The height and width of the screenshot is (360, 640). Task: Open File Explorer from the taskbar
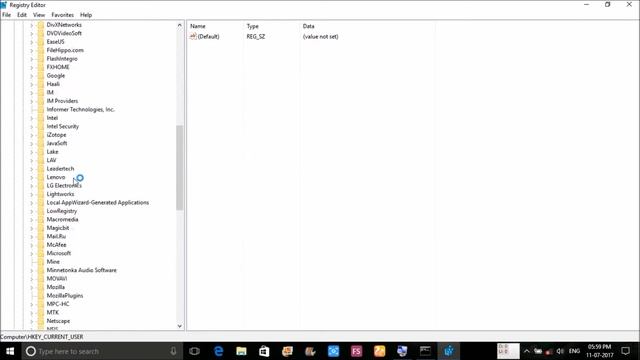[x=241, y=351]
